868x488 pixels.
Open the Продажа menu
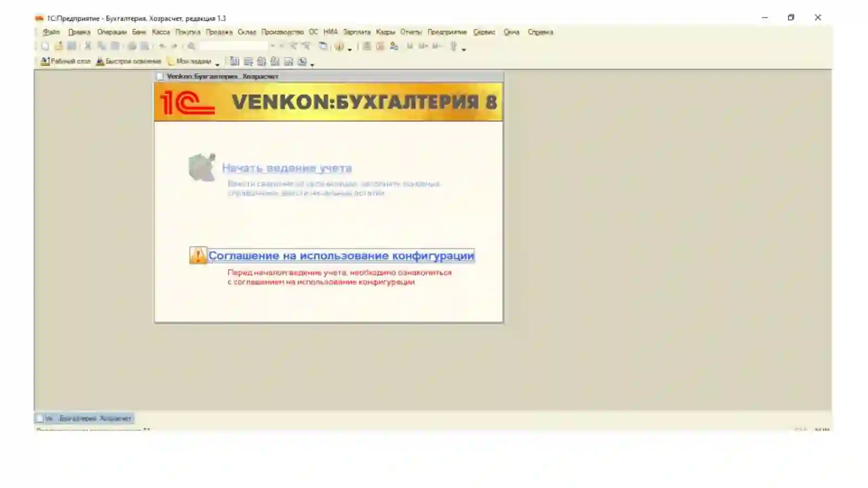(x=219, y=32)
